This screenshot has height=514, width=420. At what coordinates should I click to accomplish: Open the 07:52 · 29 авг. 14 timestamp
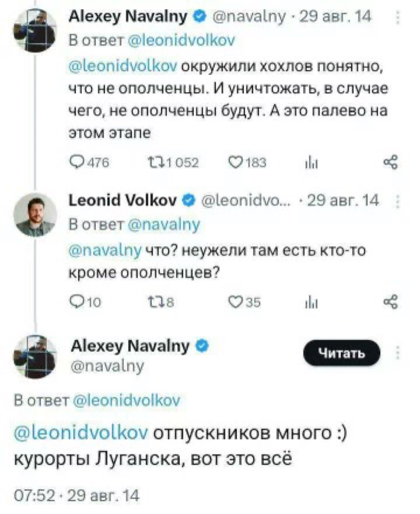tap(77, 496)
